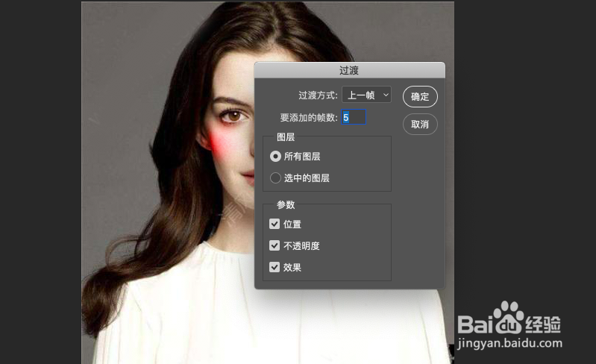Click the 参数 group heading
The width and height of the screenshot is (596, 364).
tap(286, 205)
